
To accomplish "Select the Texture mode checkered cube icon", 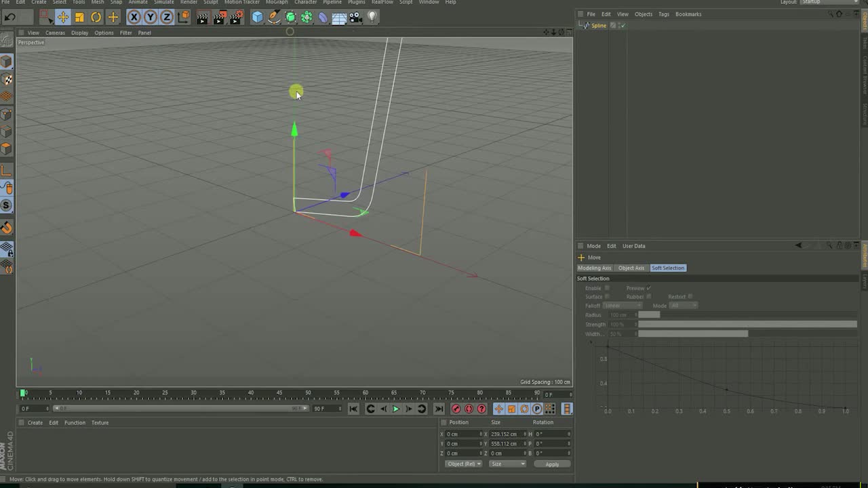I will point(7,79).
